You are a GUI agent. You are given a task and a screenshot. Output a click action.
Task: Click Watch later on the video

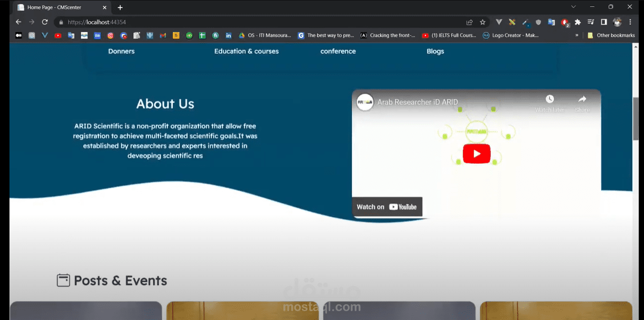click(550, 103)
